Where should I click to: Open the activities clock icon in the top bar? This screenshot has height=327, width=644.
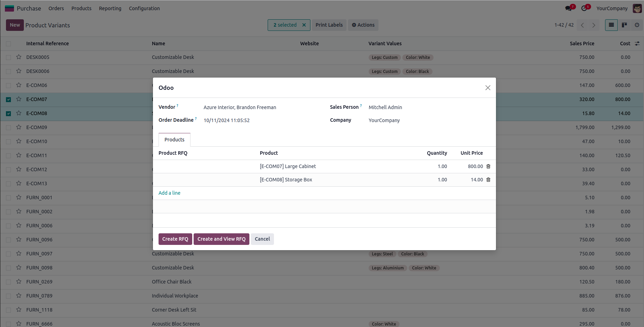tap(584, 8)
